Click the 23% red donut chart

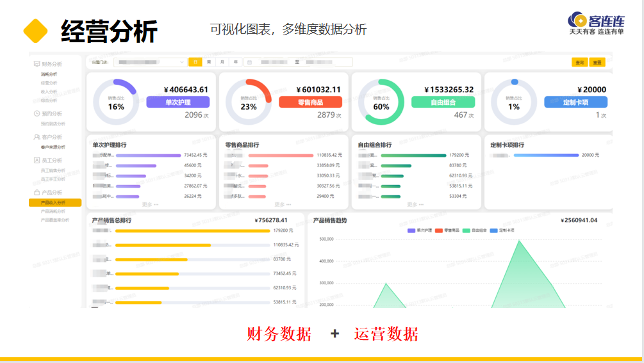[x=249, y=102]
